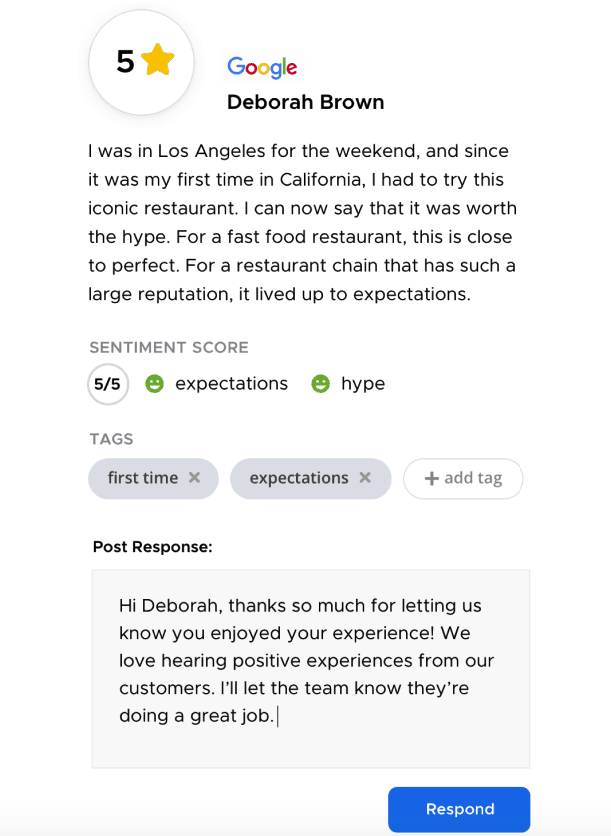
Task: Remove the "expectations" tag
Action: pyautogui.click(x=365, y=478)
